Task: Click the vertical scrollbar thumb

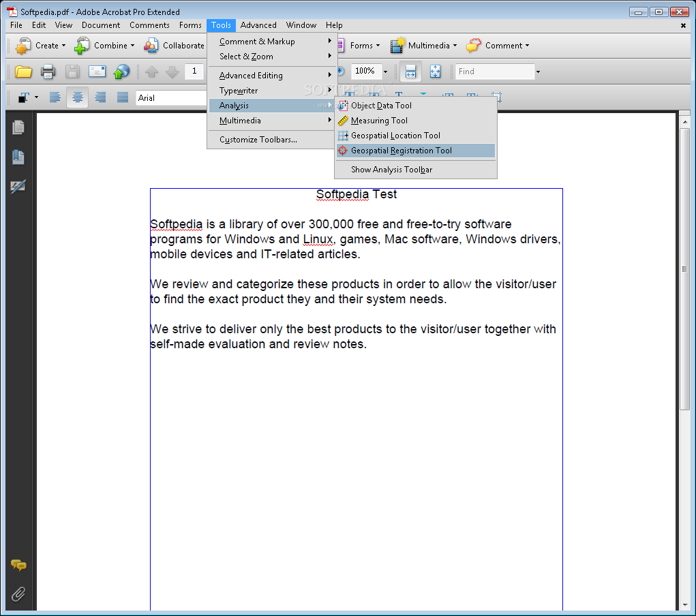Action: click(x=685, y=269)
